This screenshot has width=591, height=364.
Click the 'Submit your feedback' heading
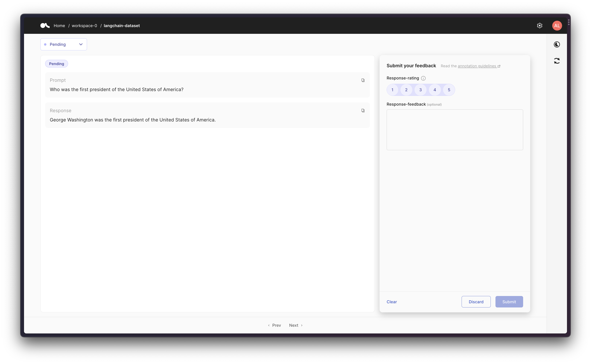[x=411, y=66]
